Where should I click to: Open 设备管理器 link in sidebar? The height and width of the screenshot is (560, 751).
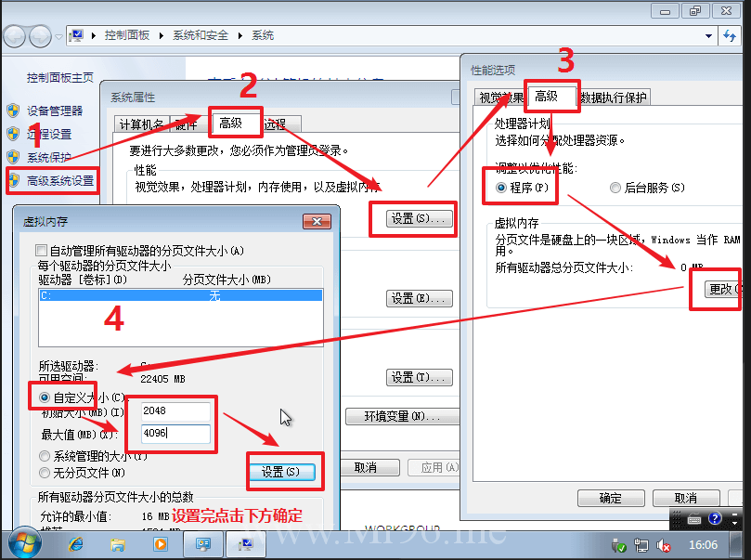(x=55, y=111)
